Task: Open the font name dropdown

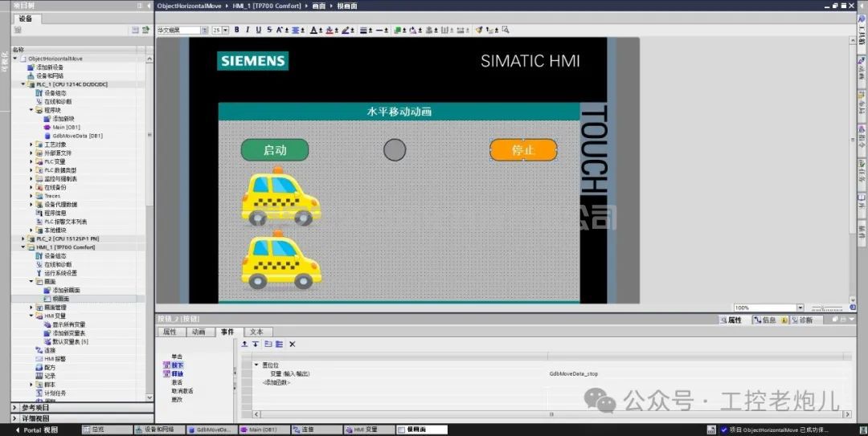Action: pos(202,30)
